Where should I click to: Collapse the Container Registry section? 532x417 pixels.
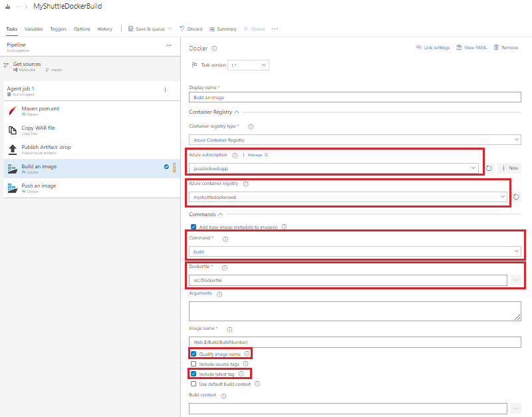coord(237,112)
